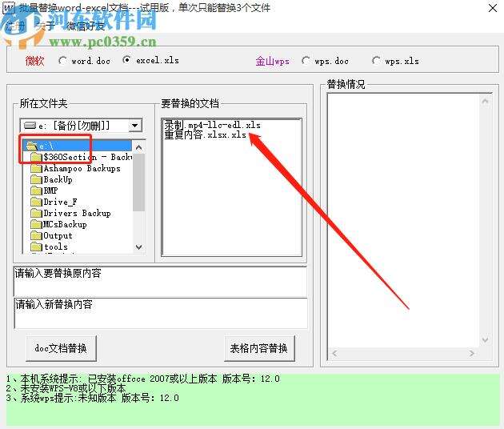The width and height of the screenshot is (504, 429).
Task: Click the results horizontal scroll right arrow
Action: (471, 354)
